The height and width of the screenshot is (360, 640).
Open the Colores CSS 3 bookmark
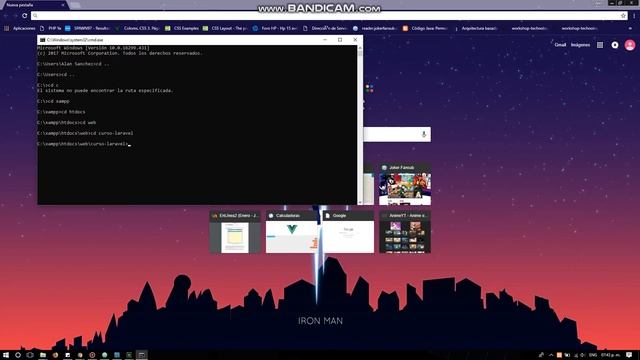click(138, 28)
